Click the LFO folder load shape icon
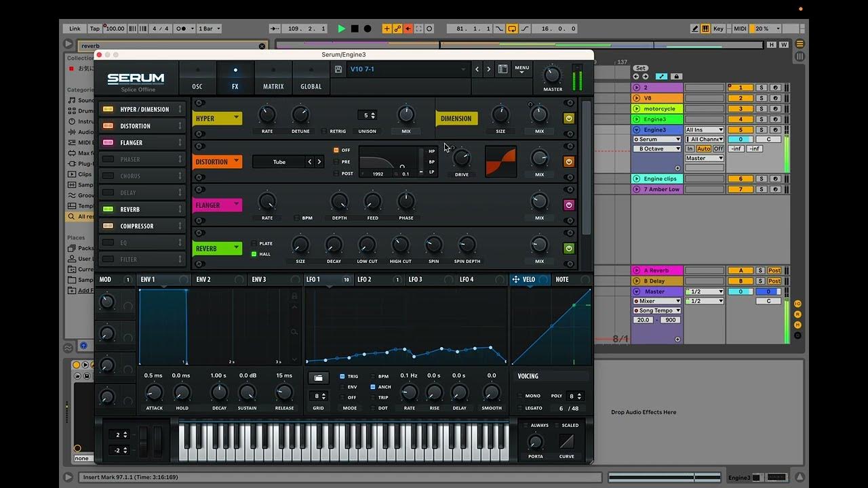The image size is (868, 488). 318,378
